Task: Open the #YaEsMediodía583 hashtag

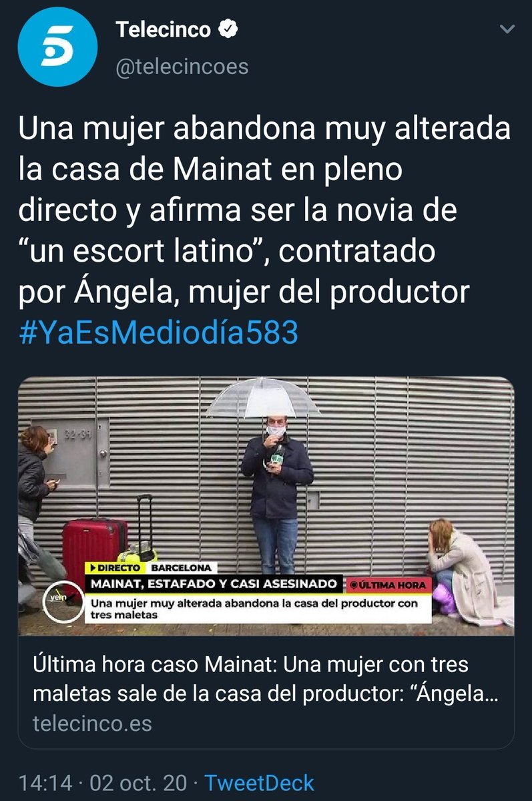Action: coord(158,332)
